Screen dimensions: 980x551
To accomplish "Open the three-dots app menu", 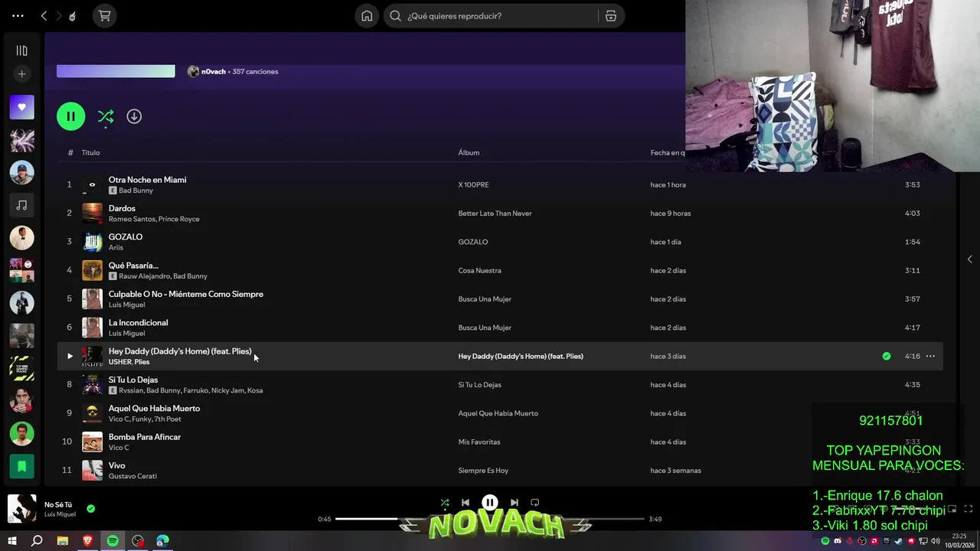I will (x=18, y=16).
